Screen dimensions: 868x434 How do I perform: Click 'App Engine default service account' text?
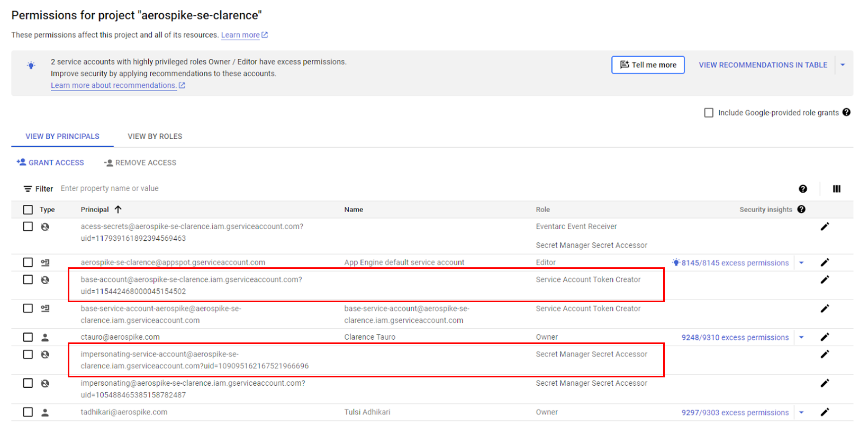click(x=404, y=263)
